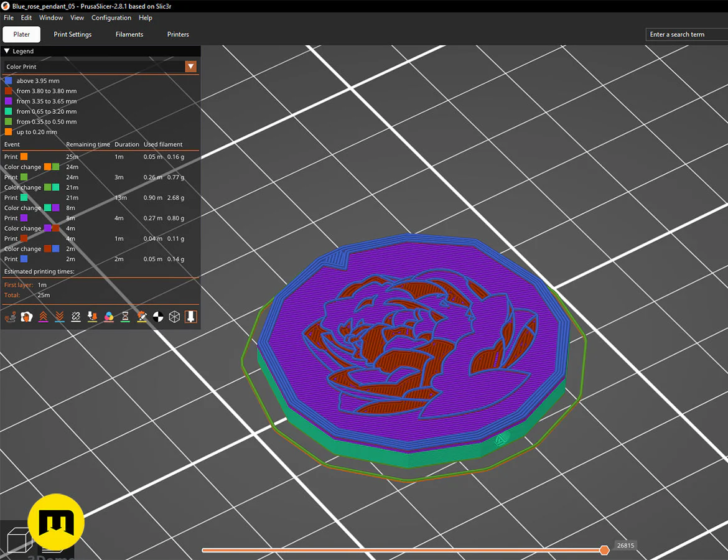Click the seams broken-link icon
The height and width of the screenshot is (560, 728).
[x=76, y=317]
